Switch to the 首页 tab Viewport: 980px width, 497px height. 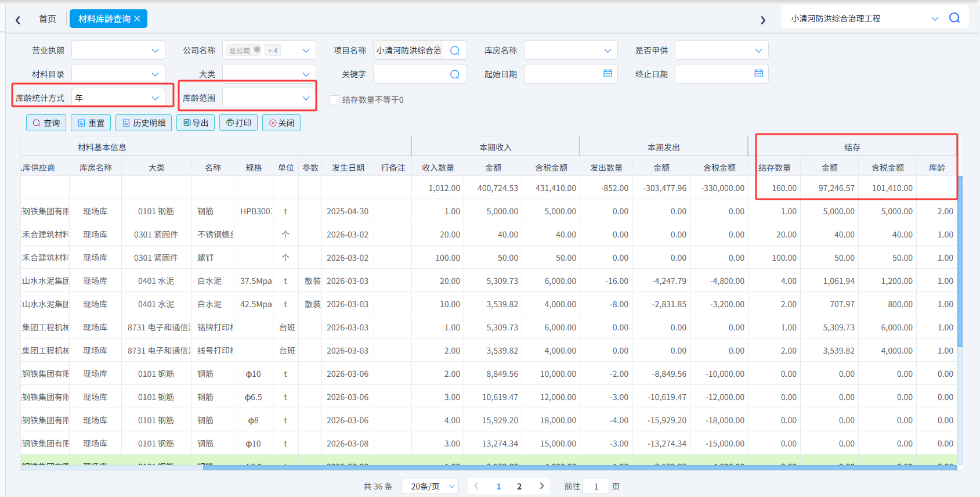coord(47,19)
